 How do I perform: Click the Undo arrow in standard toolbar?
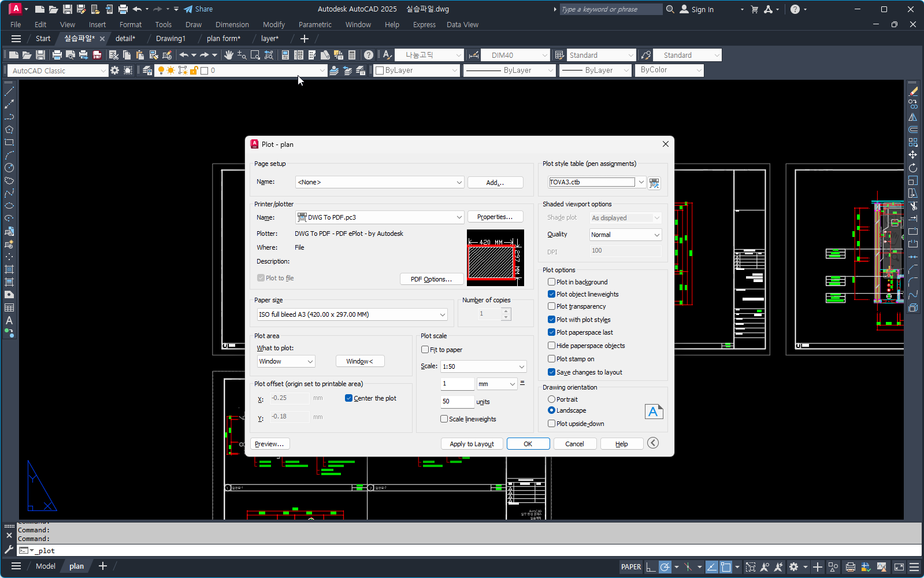pyautogui.click(x=184, y=55)
